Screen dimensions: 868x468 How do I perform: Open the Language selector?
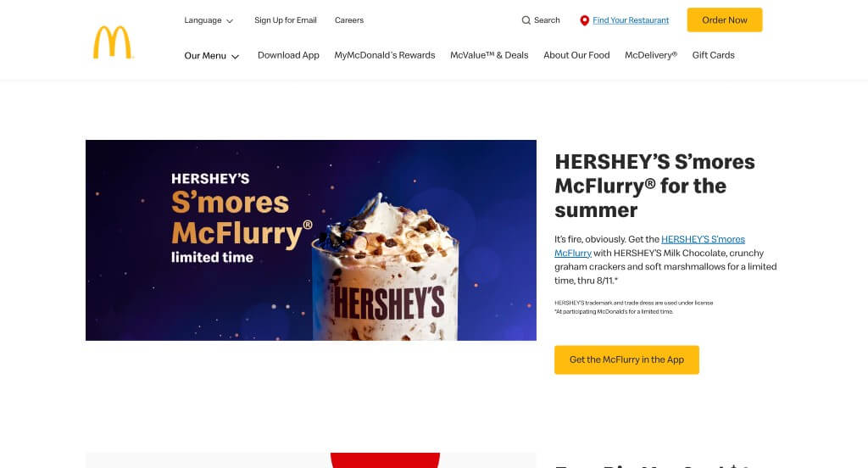(x=209, y=20)
